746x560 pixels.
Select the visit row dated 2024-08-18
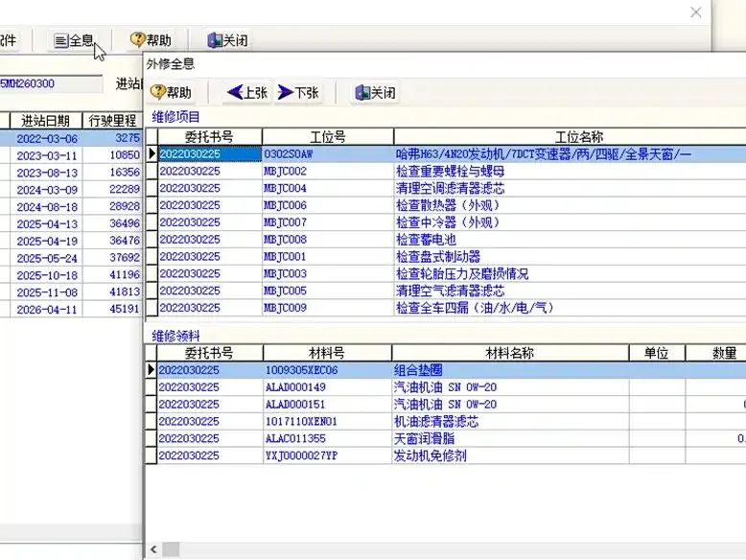[x=71, y=207]
